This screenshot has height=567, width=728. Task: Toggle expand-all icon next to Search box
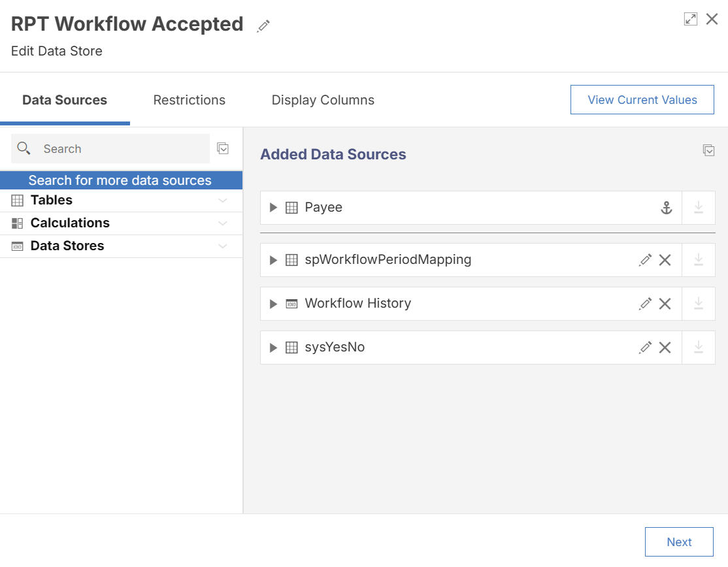223,148
